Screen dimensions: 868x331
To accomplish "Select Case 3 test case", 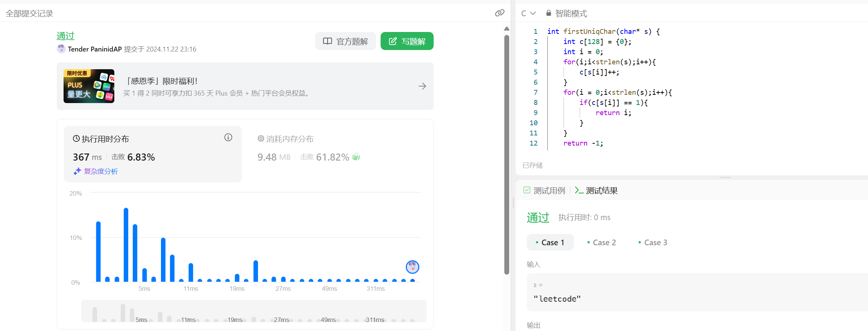I will click(x=653, y=243).
